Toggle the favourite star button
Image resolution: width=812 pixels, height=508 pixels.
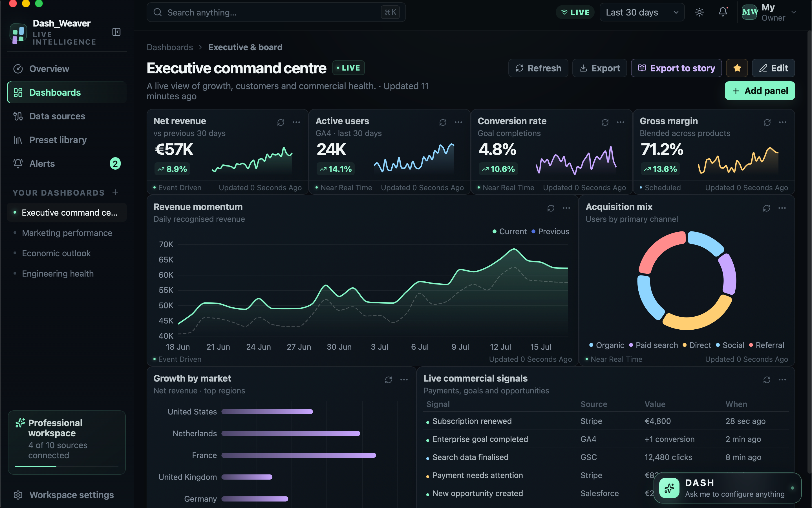[x=737, y=68]
